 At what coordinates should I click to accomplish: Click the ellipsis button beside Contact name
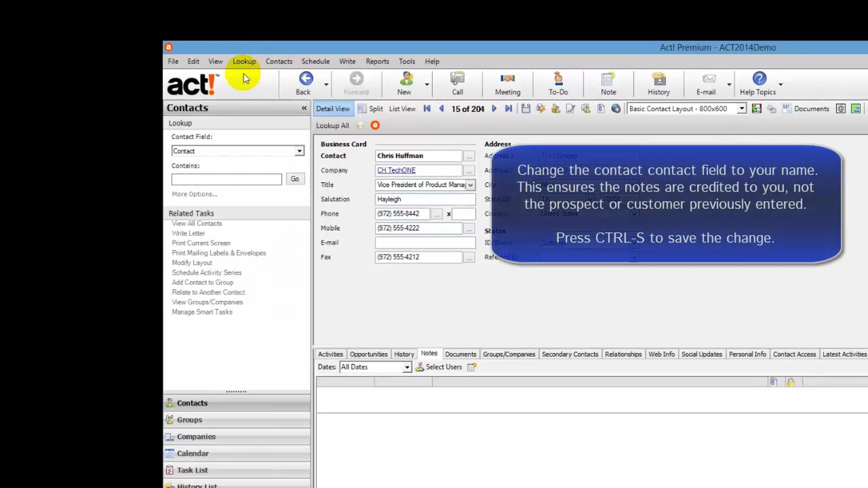[469, 156]
